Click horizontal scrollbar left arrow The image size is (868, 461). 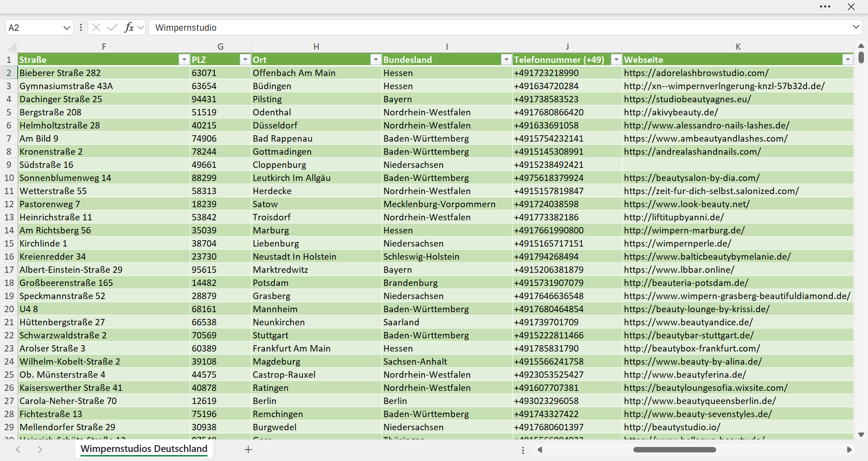pyautogui.click(x=540, y=450)
